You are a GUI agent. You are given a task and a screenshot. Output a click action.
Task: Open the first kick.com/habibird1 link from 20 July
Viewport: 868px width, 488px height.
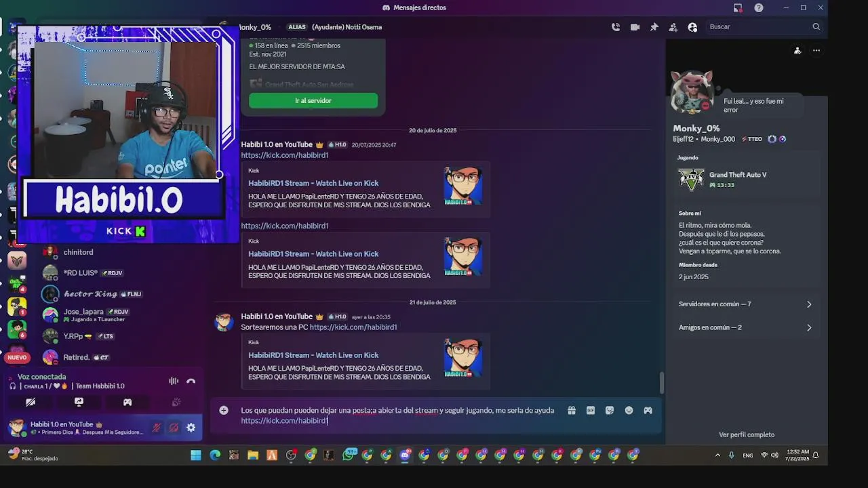click(285, 155)
